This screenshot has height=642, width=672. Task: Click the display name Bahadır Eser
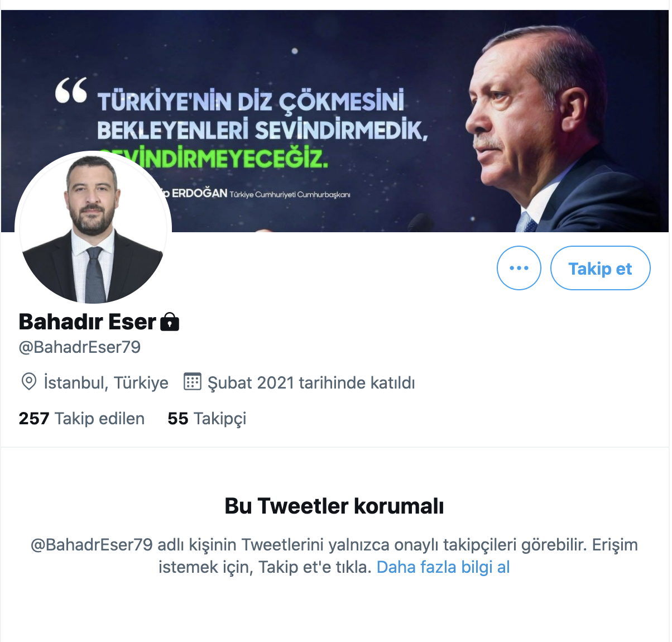[x=88, y=322]
